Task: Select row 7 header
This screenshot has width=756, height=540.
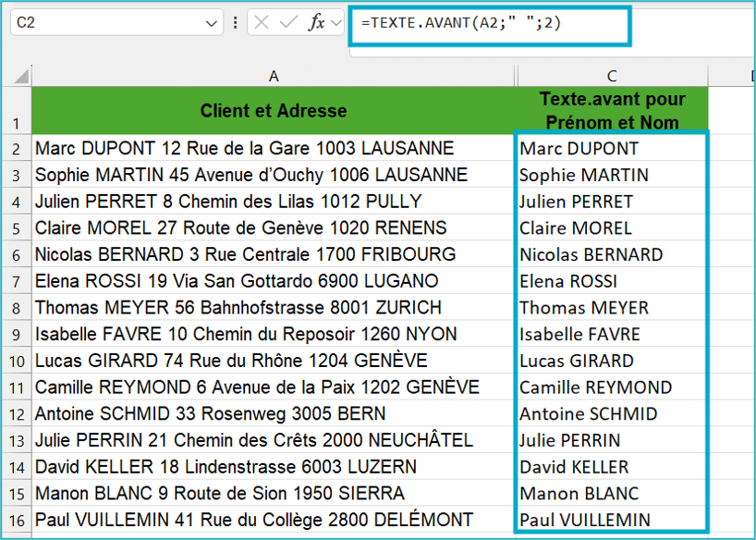Action: [17, 280]
